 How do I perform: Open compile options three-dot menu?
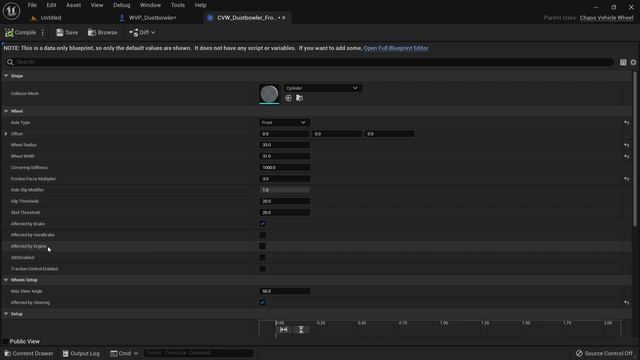click(x=43, y=32)
